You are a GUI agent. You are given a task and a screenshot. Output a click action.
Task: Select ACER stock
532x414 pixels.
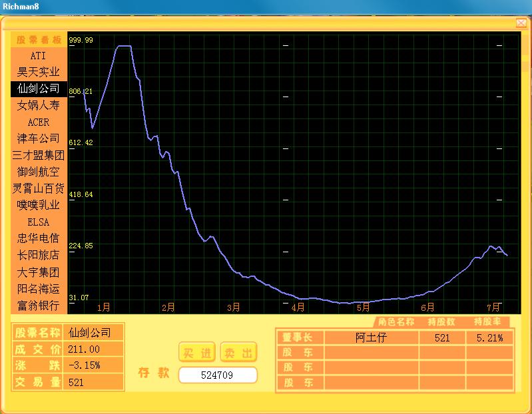(39, 122)
